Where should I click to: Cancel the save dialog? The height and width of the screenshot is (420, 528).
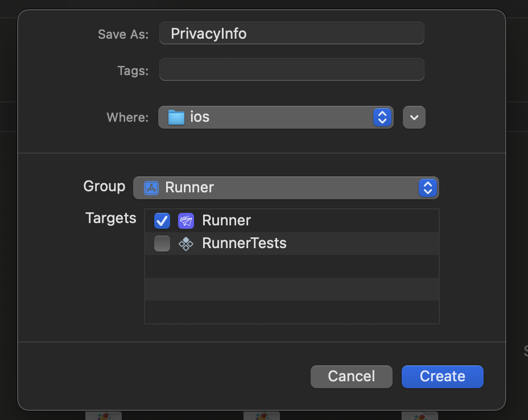click(x=351, y=377)
